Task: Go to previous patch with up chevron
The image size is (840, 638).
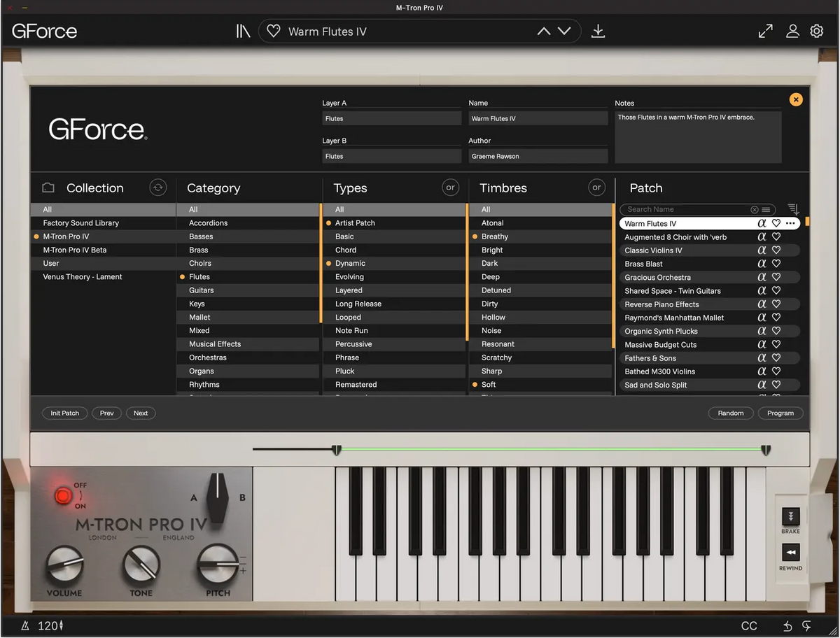Action: click(x=544, y=31)
